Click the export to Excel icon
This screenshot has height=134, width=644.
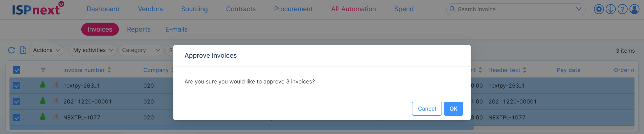(x=23, y=50)
